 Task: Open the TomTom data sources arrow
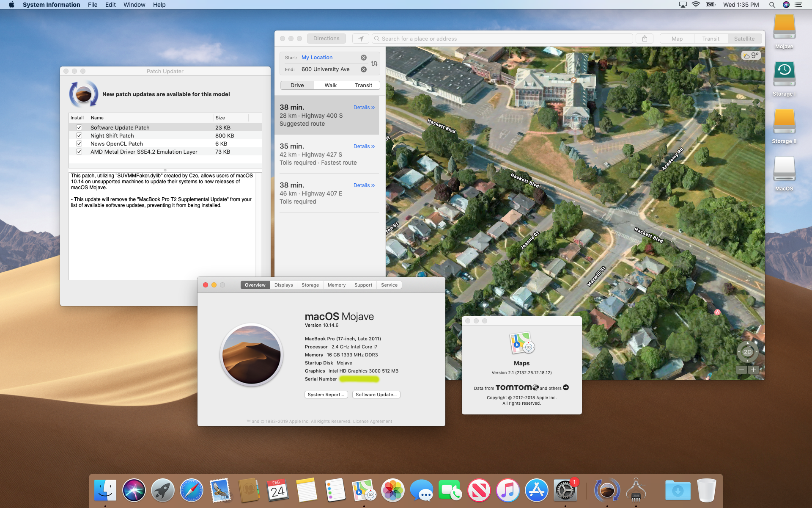[x=566, y=387]
